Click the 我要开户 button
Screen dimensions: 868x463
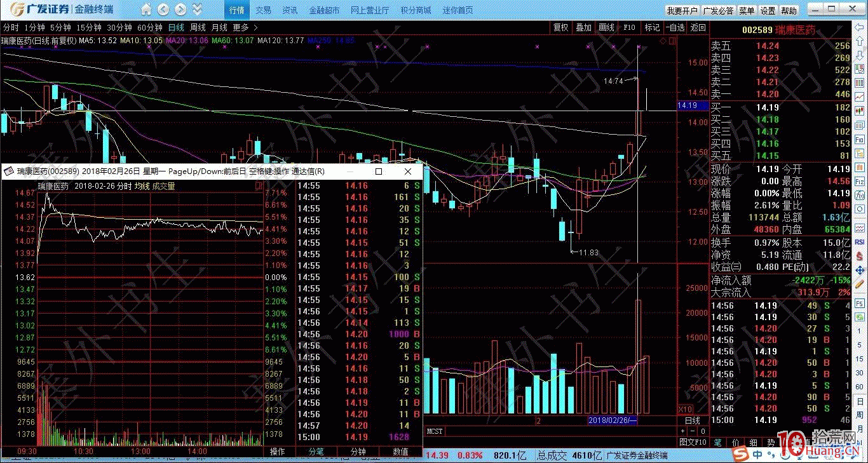[x=682, y=11]
